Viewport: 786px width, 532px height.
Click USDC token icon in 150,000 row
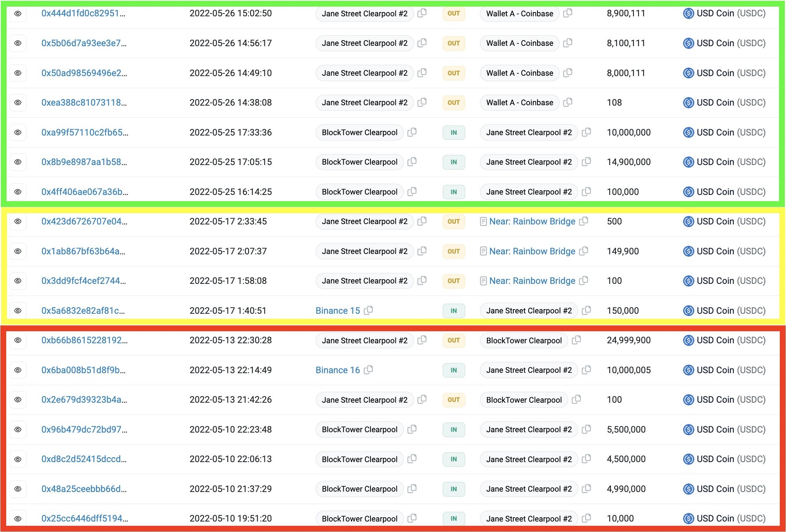[x=689, y=311]
